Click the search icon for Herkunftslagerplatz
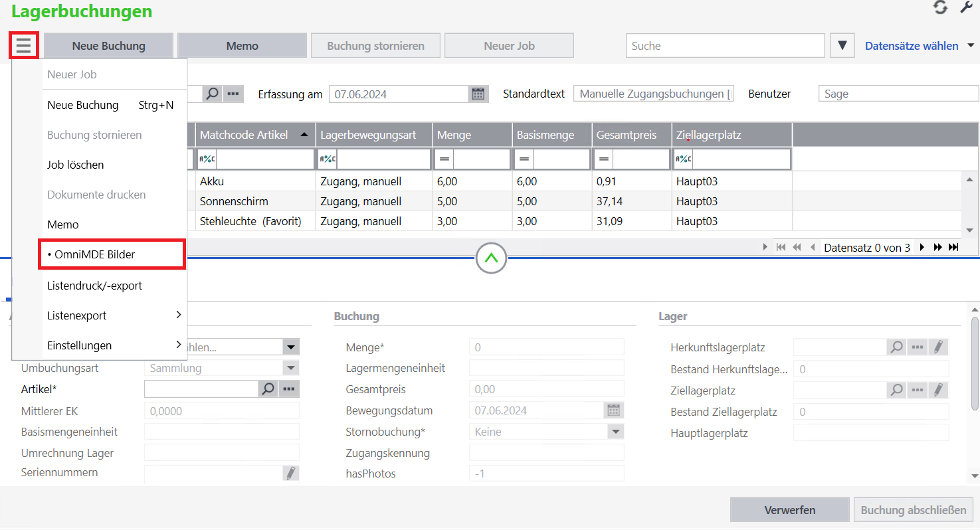Screen dimensions: 980x530 click(896, 347)
